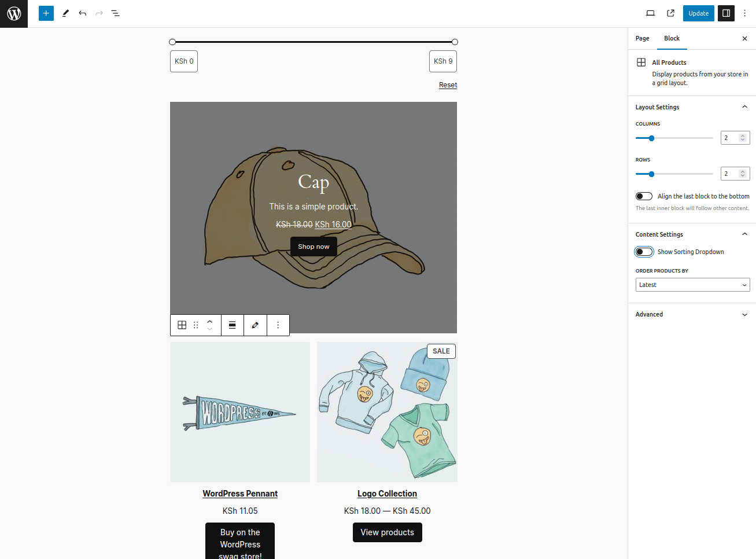
Task: Click the Columns slider handle
Action: [651, 138]
